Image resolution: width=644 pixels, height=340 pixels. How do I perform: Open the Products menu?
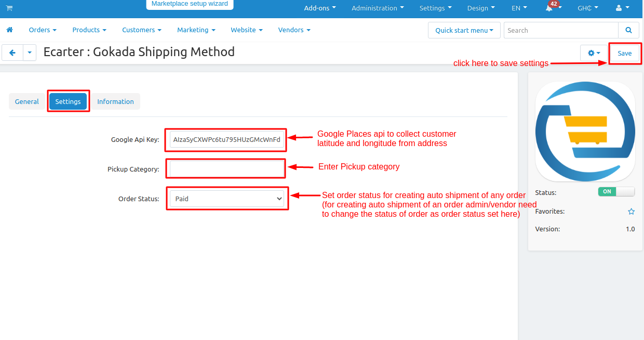[x=89, y=30]
